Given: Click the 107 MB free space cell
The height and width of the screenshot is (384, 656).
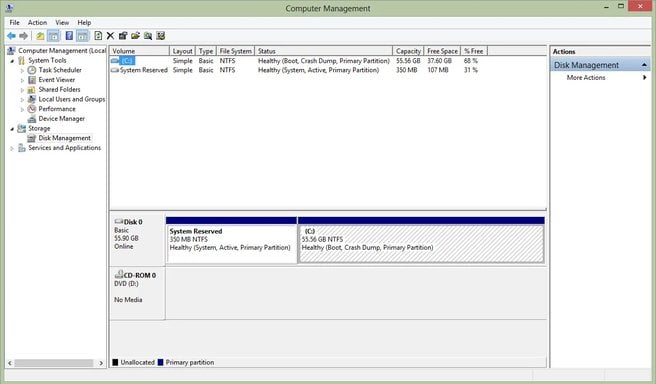Looking at the screenshot, I should (x=438, y=70).
